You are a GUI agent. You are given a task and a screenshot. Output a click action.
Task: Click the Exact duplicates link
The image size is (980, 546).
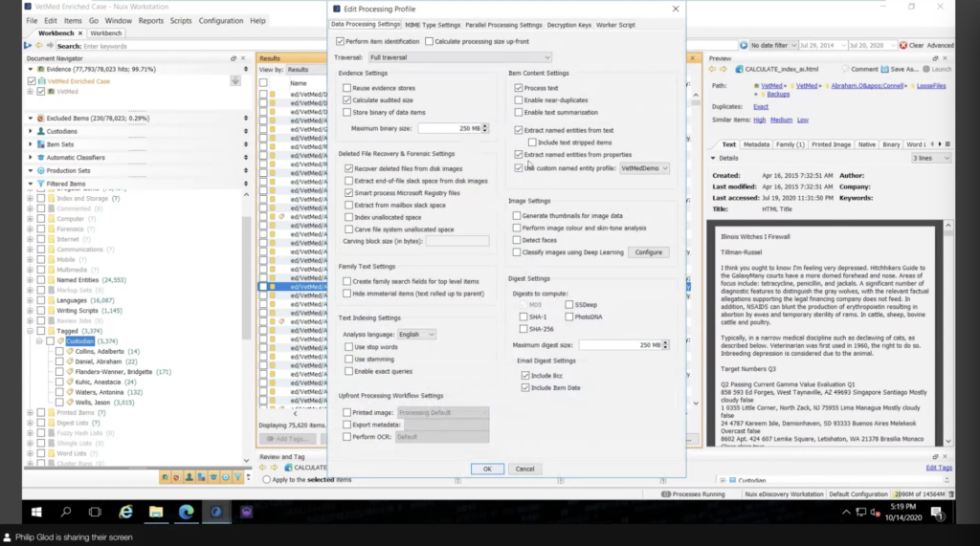coord(761,107)
